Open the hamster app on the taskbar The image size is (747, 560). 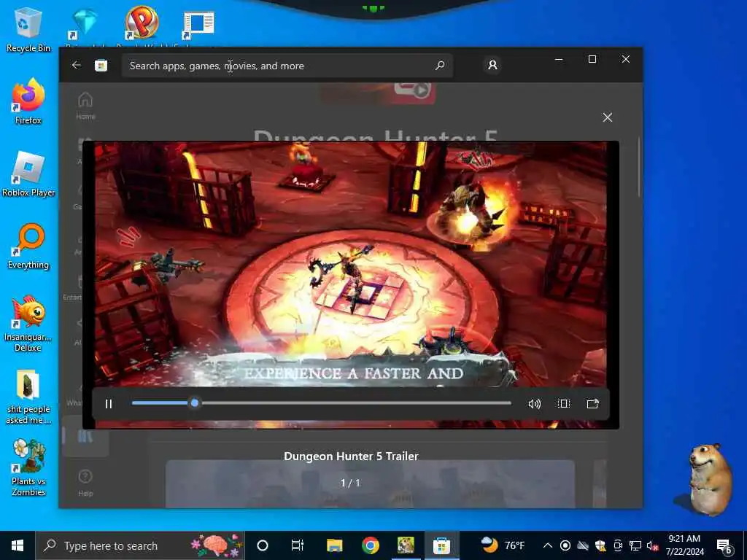tap(406, 545)
